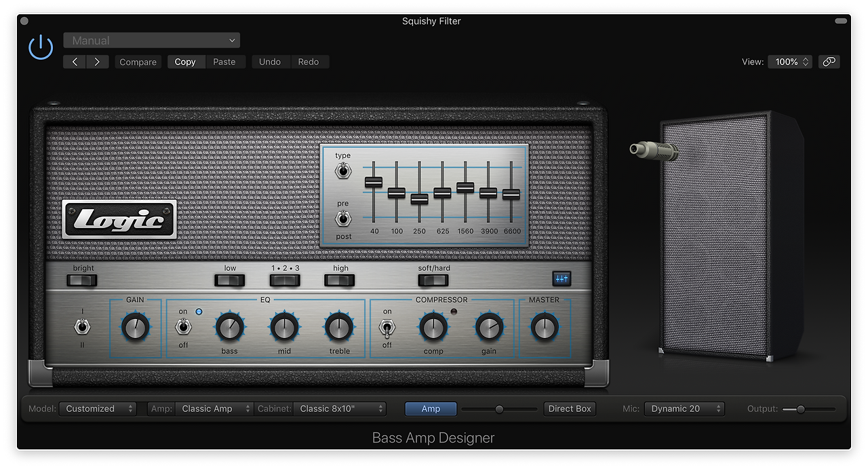Go to previous preset arrow
The image size is (868, 469).
point(75,62)
